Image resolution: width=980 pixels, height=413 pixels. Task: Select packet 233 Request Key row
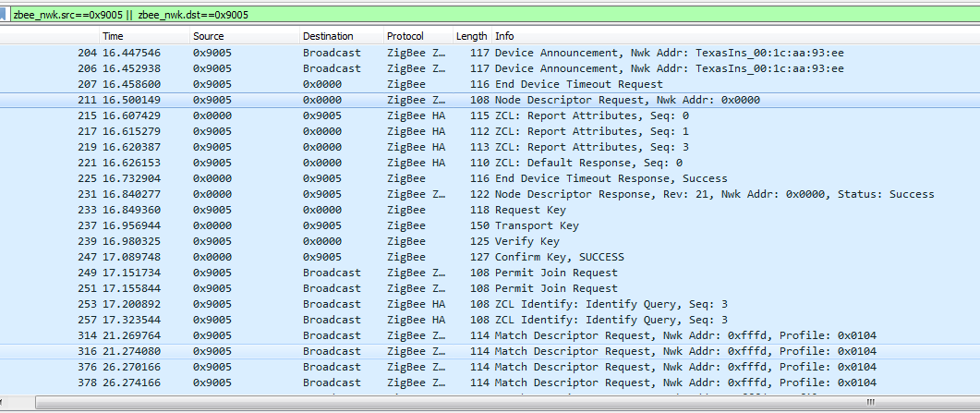pos(490,210)
